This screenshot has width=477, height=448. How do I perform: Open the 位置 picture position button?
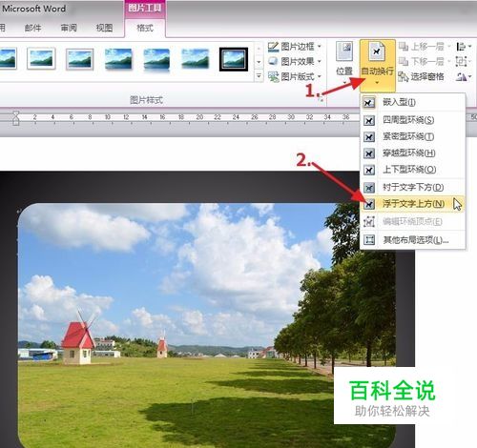[344, 63]
